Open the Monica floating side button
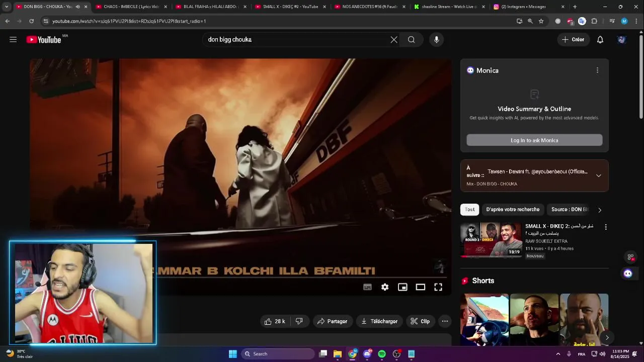644x362 pixels. [628, 274]
